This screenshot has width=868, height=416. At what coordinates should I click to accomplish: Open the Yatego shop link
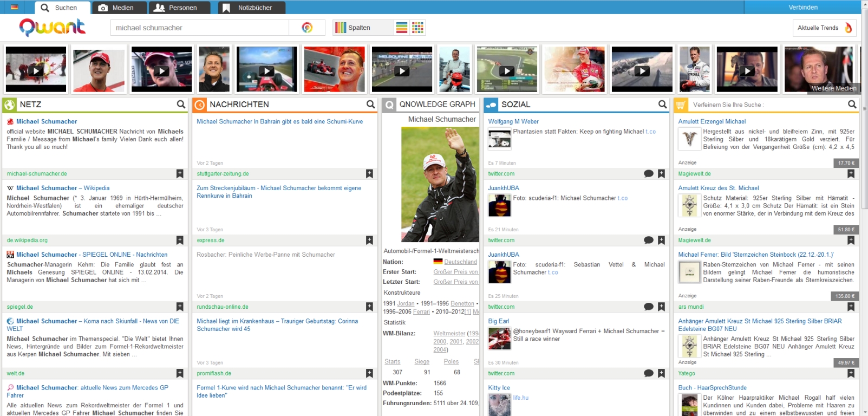(x=687, y=374)
